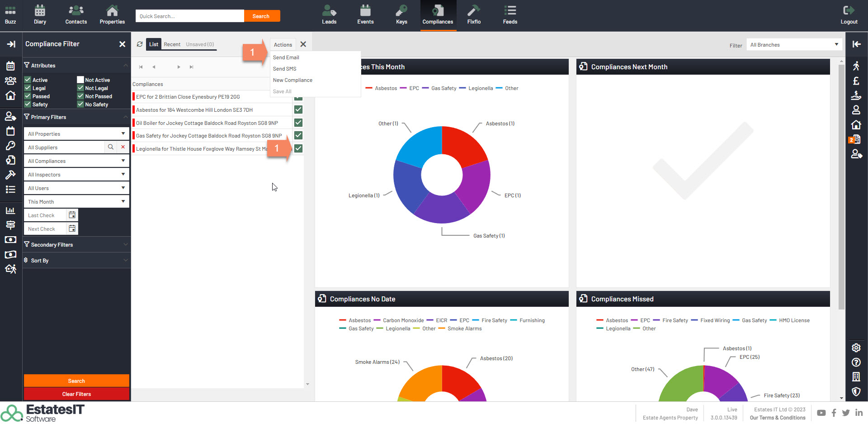Untick checkbox for Asbestos 184 Westcombe Hill

pyautogui.click(x=298, y=110)
